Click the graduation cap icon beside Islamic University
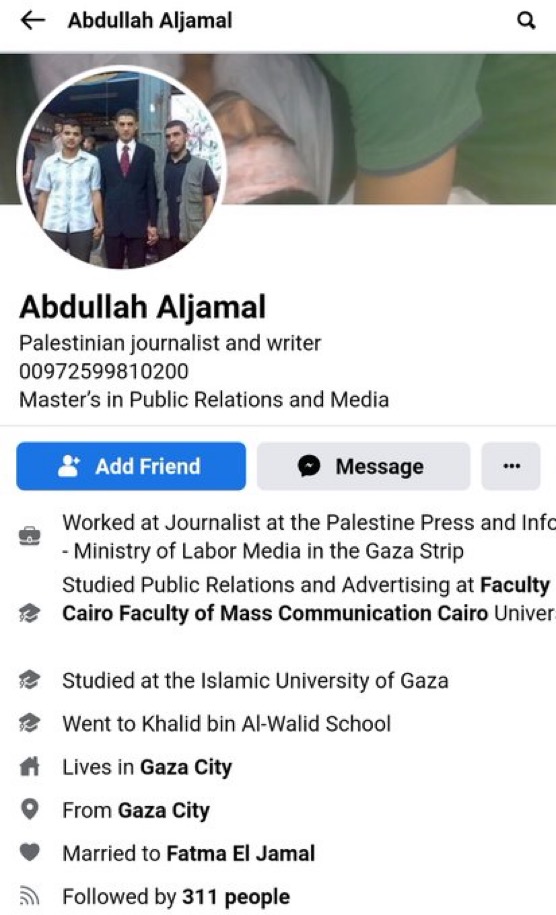Viewport: 556px width, 915px height. tap(30, 680)
